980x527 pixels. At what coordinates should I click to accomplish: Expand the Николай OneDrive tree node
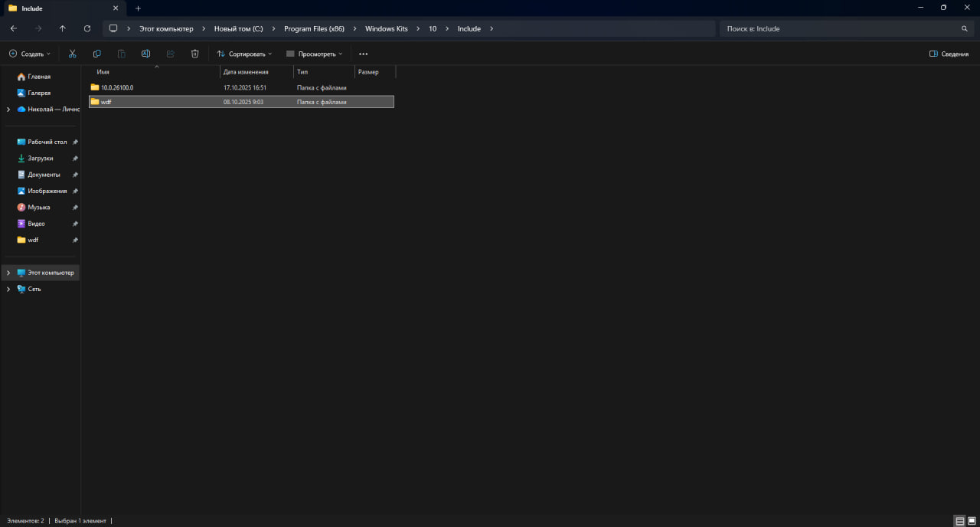[x=8, y=109]
